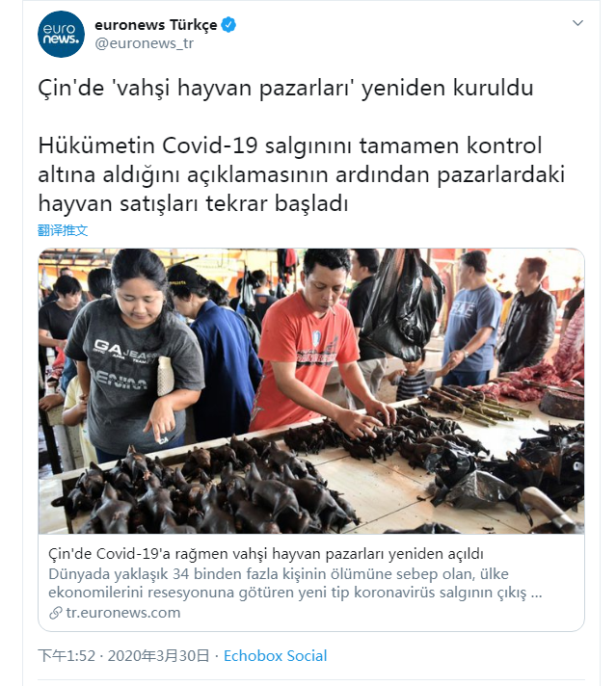Image resolution: width=616 pixels, height=686 pixels.
Task: Click the link chain icon
Action: (55, 613)
